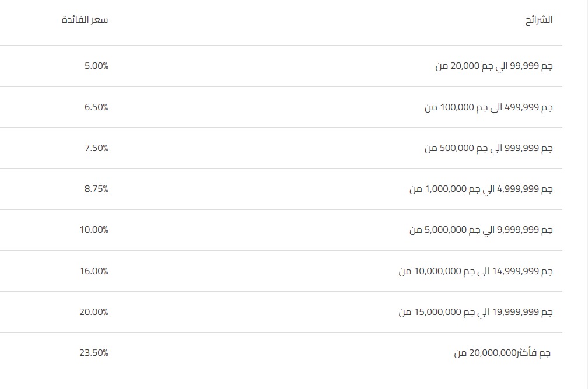Click the 5,000,000 to 9,999,999 tier text

(x=481, y=230)
